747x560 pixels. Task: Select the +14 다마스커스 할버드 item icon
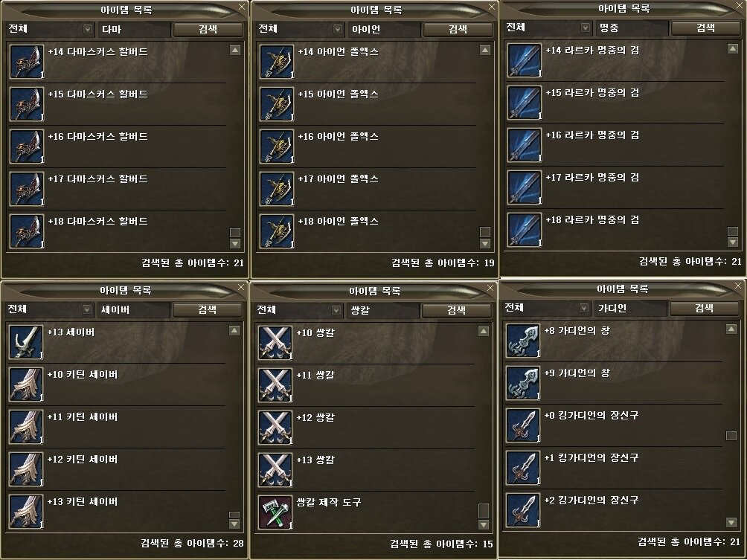[x=27, y=62]
